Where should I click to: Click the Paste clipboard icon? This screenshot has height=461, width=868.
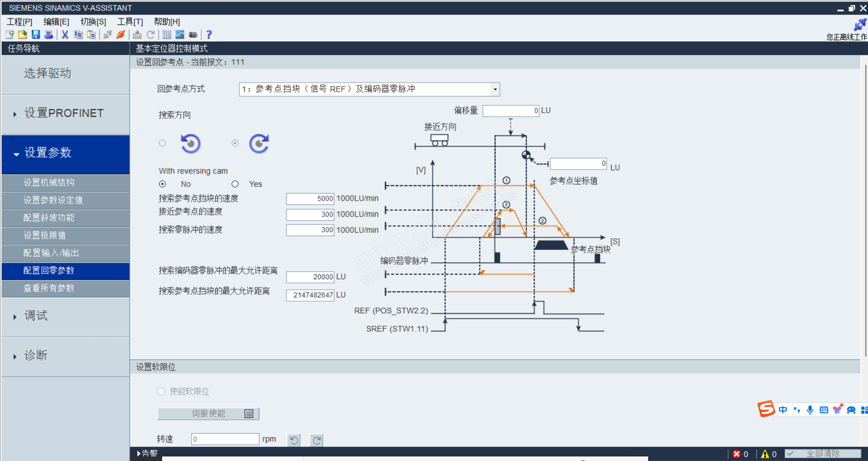pos(91,35)
